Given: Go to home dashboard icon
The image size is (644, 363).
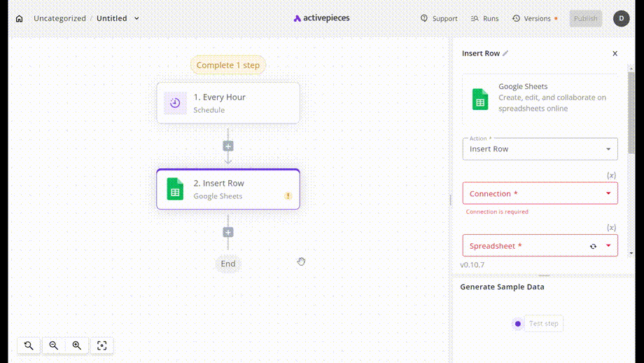Looking at the screenshot, I should coord(20,18).
